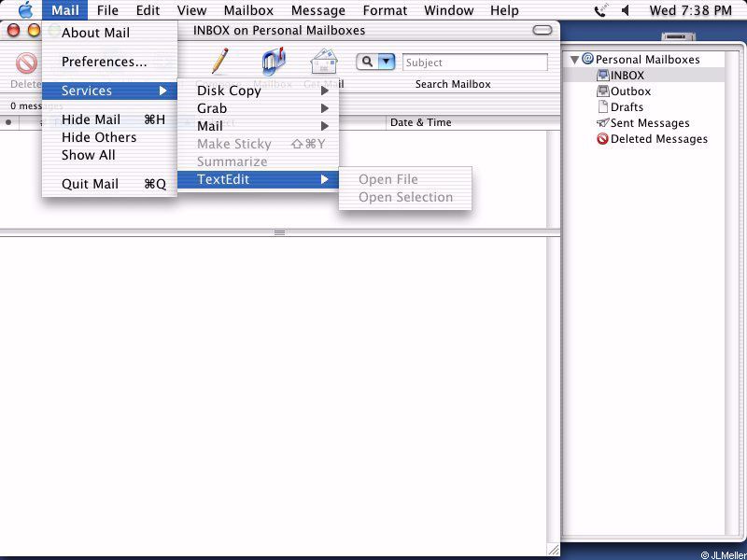Screen dimensions: 747x560
Task: Choose Hide Others
Action: click(x=109, y=137)
